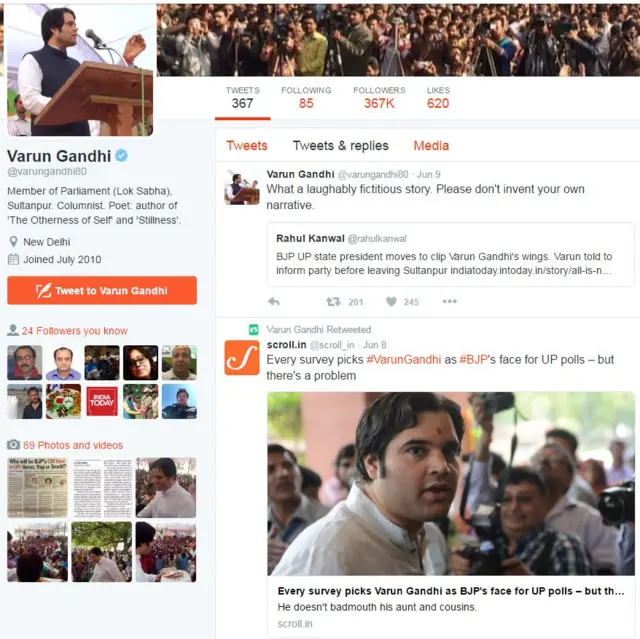Image resolution: width=640 pixels, height=639 pixels.
Task: Click the Tweet to Varun Gandhi button
Action: tap(102, 291)
